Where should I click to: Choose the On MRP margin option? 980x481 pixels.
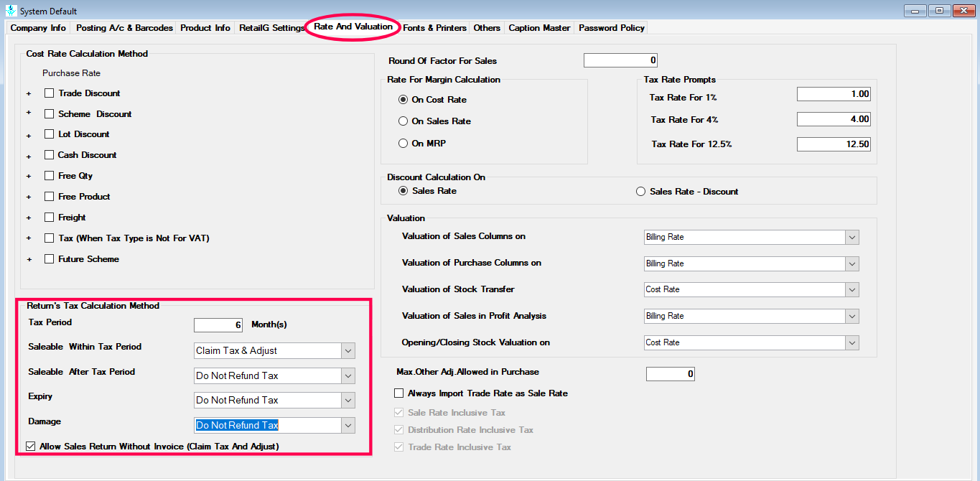pos(403,144)
